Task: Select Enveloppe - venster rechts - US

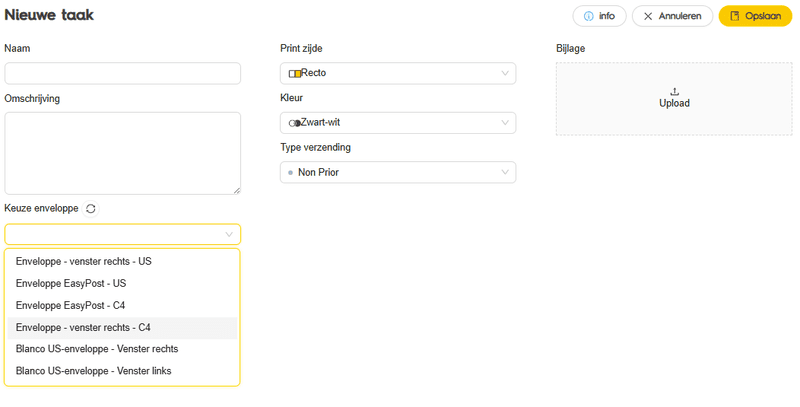Action: [122, 261]
